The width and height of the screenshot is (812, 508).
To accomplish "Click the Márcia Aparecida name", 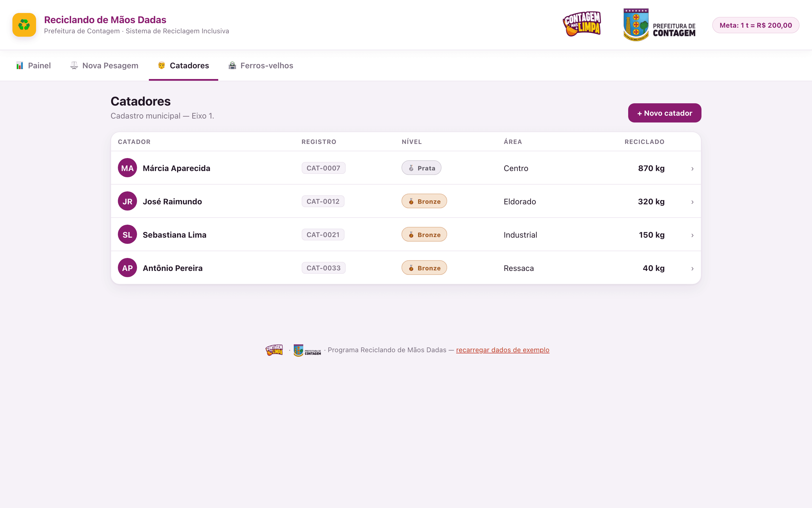I will click(176, 168).
